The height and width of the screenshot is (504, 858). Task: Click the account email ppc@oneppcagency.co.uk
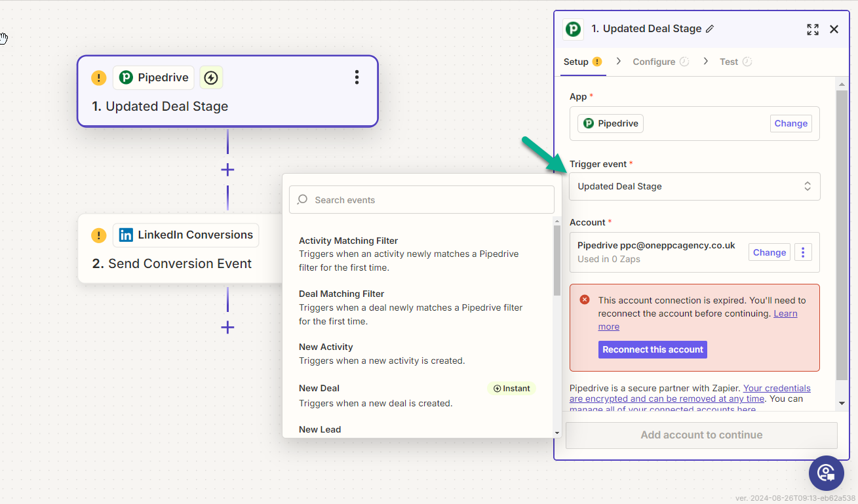tap(678, 246)
